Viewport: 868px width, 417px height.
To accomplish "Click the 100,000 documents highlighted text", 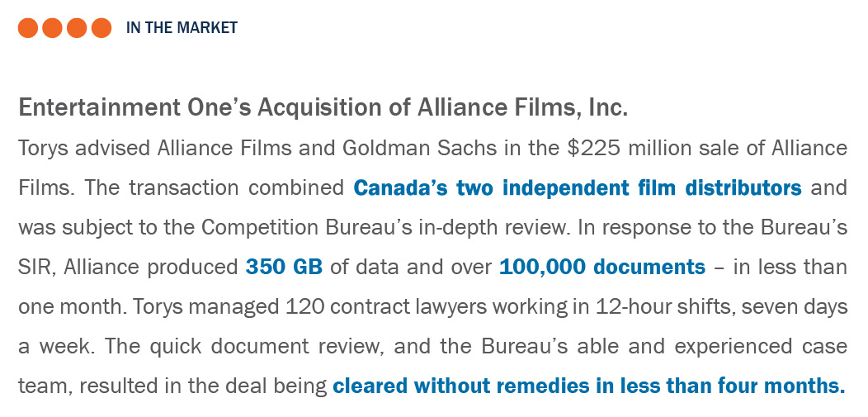I will click(x=602, y=268).
